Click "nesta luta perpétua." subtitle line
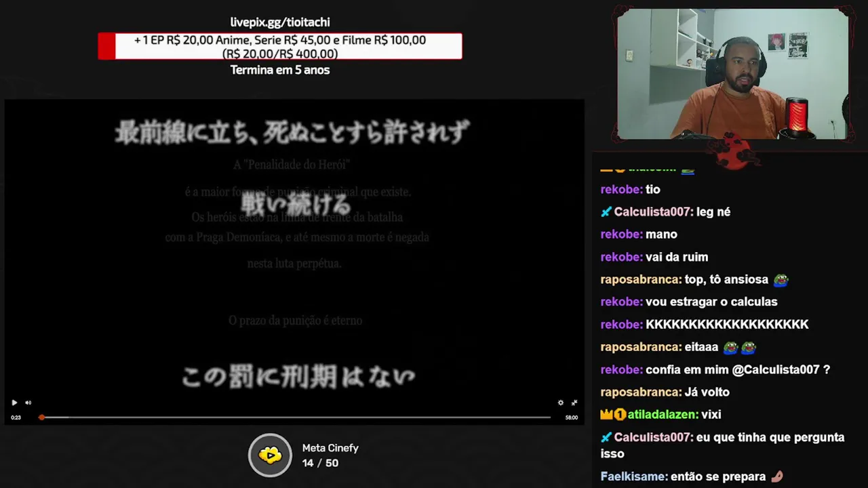The height and width of the screenshot is (488, 868). pyautogui.click(x=294, y=263)
